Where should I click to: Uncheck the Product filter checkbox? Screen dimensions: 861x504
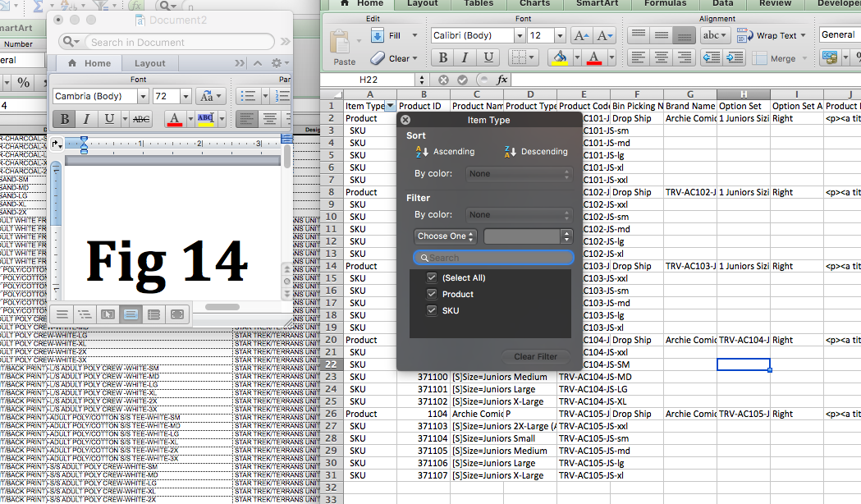[432, 295]
